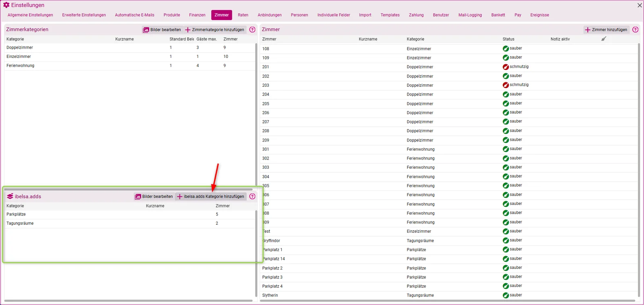The height and width of the screenshot is (305, 644).
Task: Click the schmutzig status icon for room 201
Action: (506, 67)
